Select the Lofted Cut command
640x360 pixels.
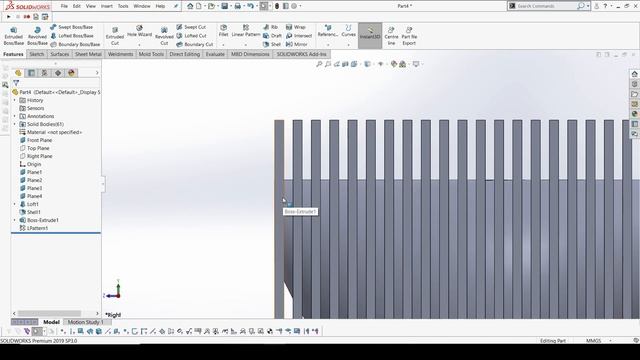point(191,36)
